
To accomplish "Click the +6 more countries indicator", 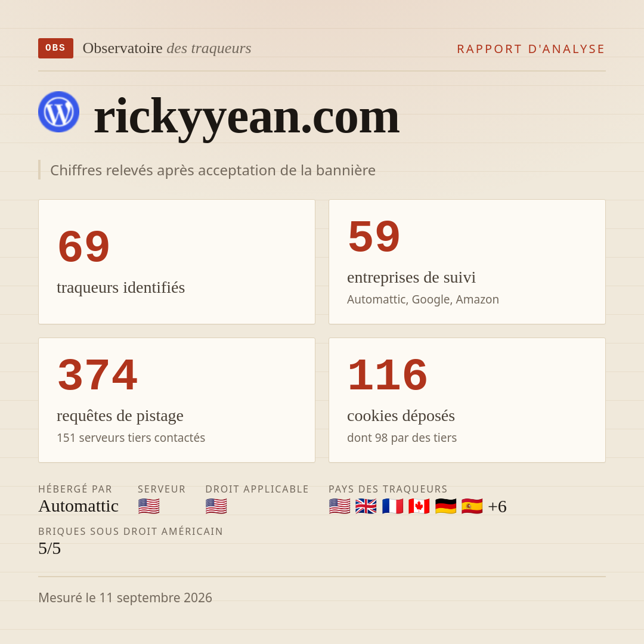I will click(x=497, y=506).
